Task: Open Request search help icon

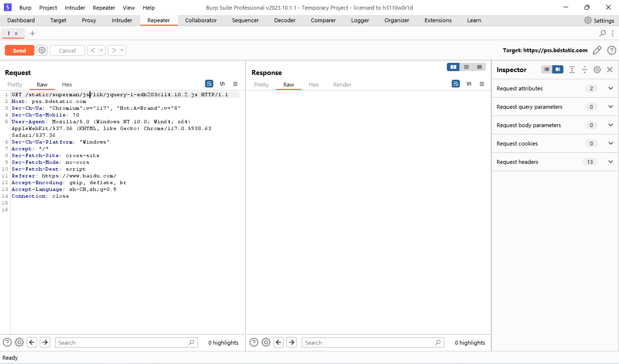Action: (7, 342)
